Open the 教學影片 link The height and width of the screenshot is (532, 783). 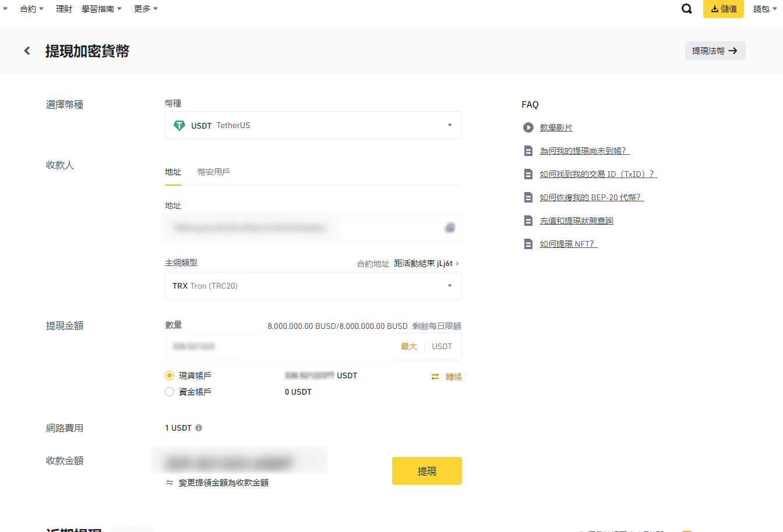556,127
